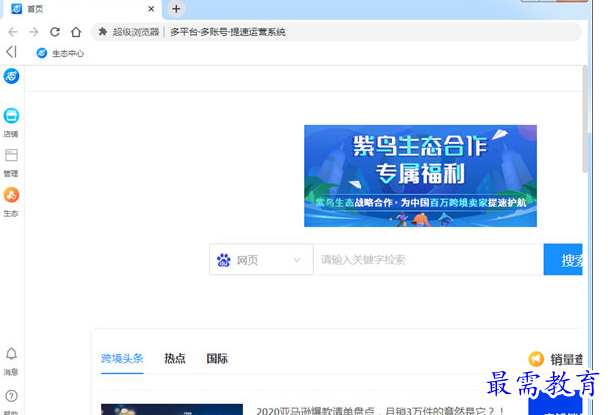Click the Baidu paw icon in the search box
The width and height of the screenshot is (608, 415).
click(x=224, y=260)
